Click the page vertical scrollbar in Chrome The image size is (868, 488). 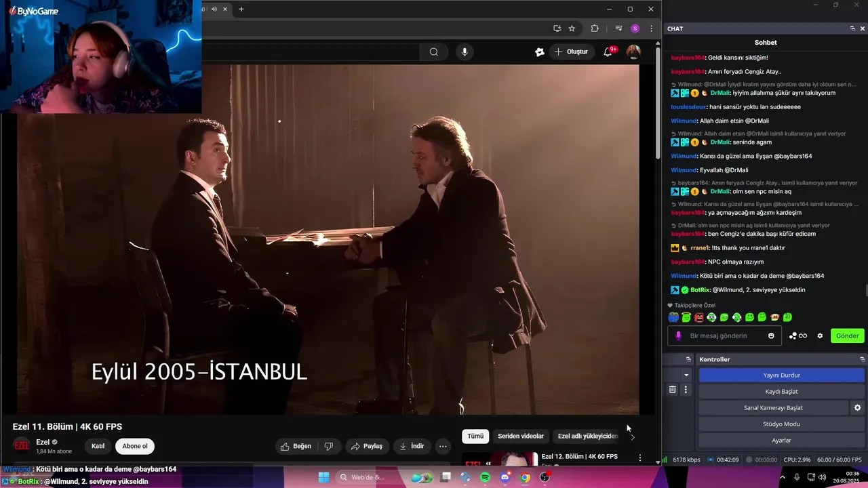click(x=658, y=102)
